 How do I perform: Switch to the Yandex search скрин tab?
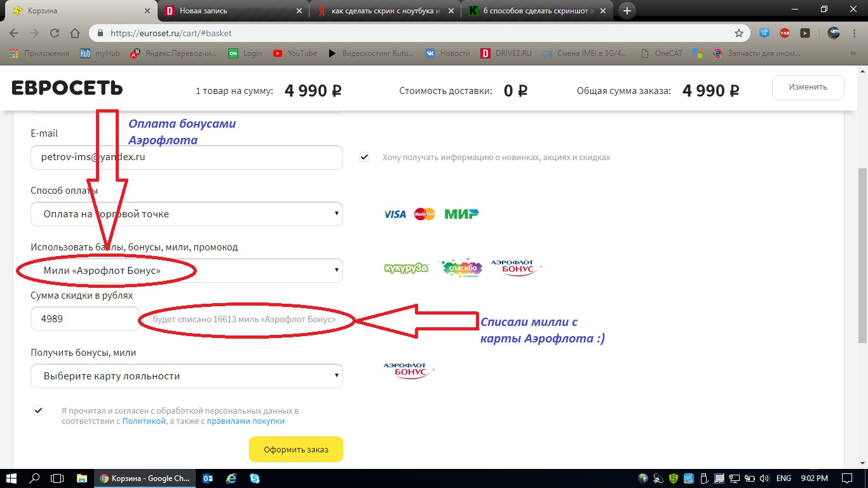pyautogui.click(x=385, y=11)
